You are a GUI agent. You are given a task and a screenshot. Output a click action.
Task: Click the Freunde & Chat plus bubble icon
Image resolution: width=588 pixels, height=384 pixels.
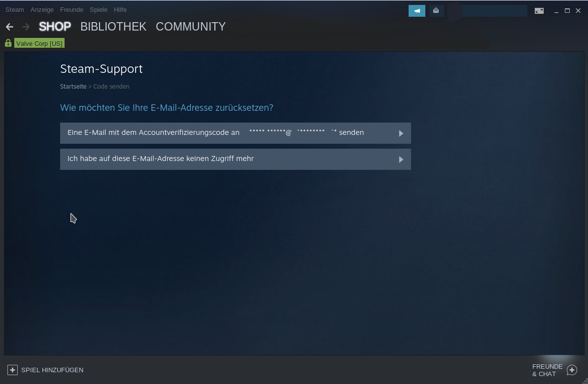[572, 370]
